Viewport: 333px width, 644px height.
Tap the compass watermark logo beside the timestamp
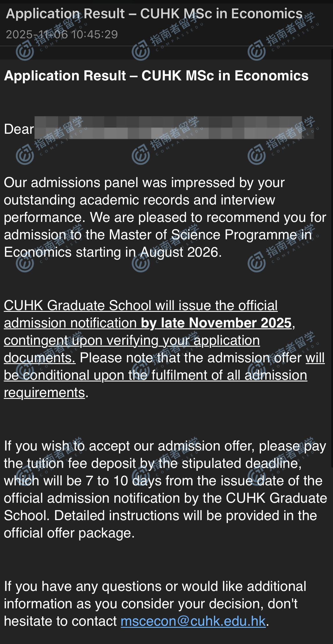[x=25, y=52]
